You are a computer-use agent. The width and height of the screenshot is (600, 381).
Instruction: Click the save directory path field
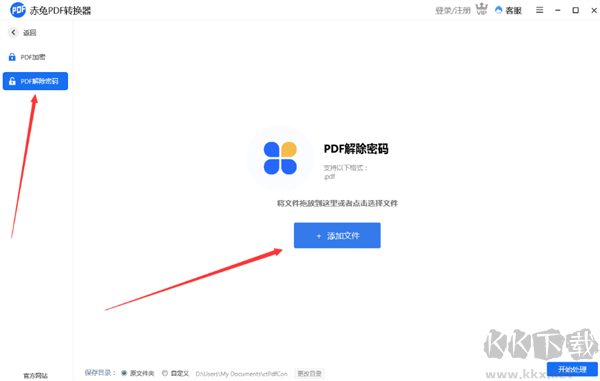click(242, 374)
